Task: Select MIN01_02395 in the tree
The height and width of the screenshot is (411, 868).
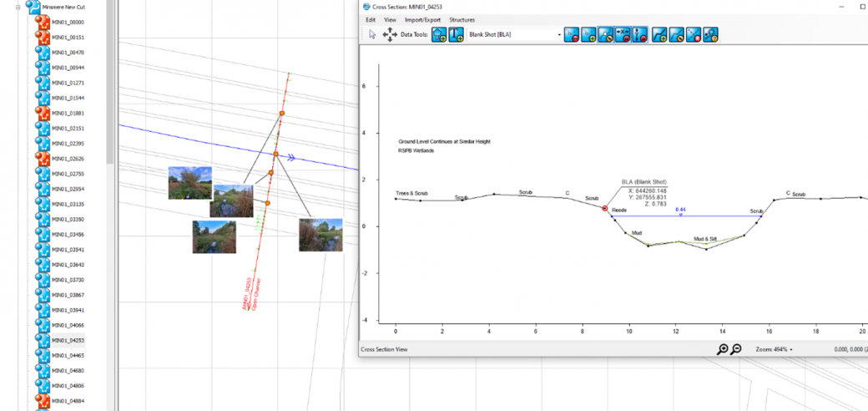Action: 68,144
